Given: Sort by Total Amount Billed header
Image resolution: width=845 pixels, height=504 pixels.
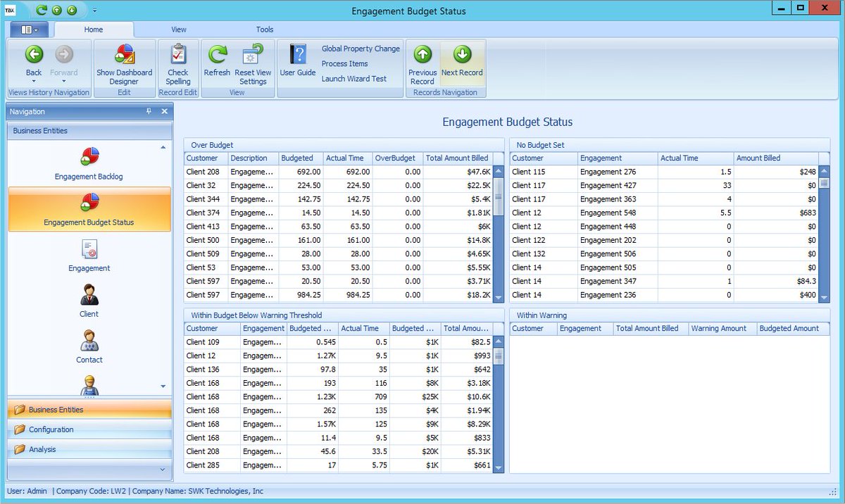Looking at the screenshot, I should 458,158.
